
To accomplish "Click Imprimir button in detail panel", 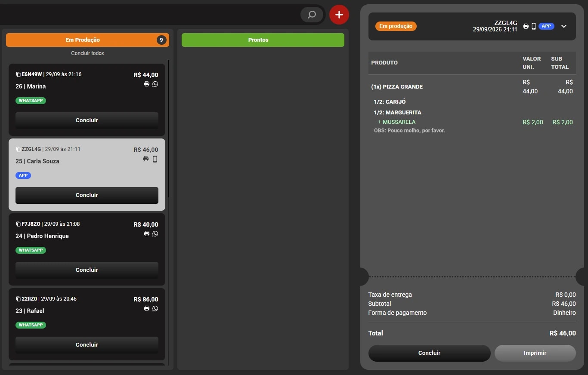I will [x=535, y=353].
